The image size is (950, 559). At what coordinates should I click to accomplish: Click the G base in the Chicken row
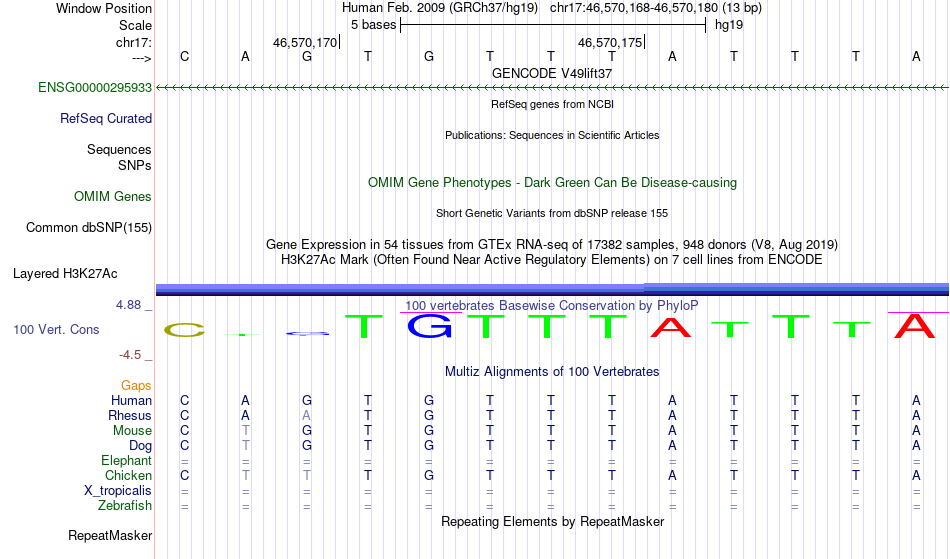point(429,475)
